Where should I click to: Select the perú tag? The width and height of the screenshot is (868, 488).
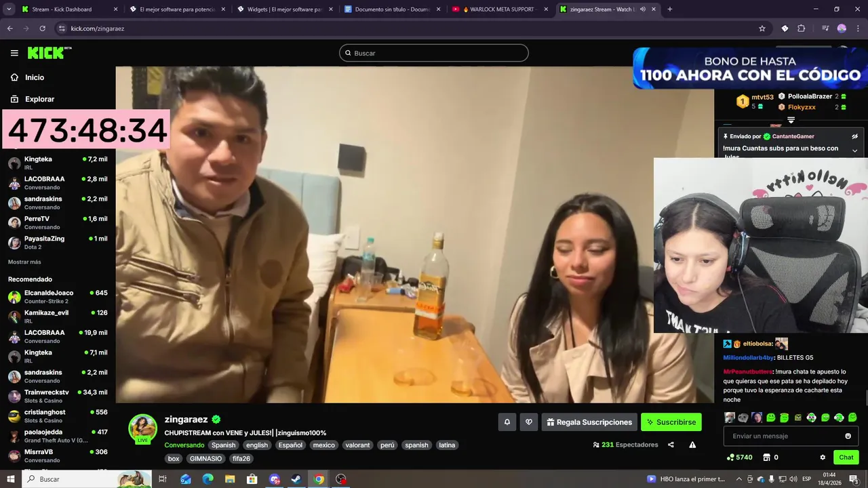[x=387, y=445]
